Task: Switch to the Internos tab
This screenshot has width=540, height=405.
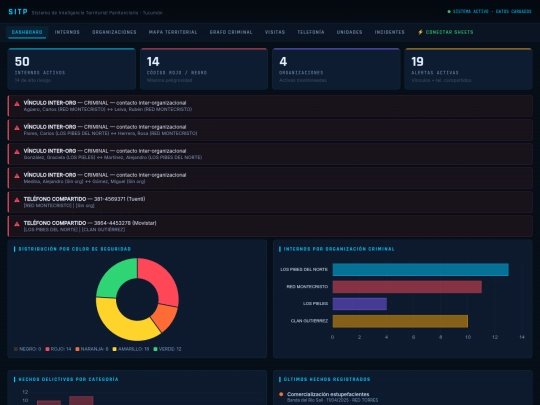Action: pos(67,32)
